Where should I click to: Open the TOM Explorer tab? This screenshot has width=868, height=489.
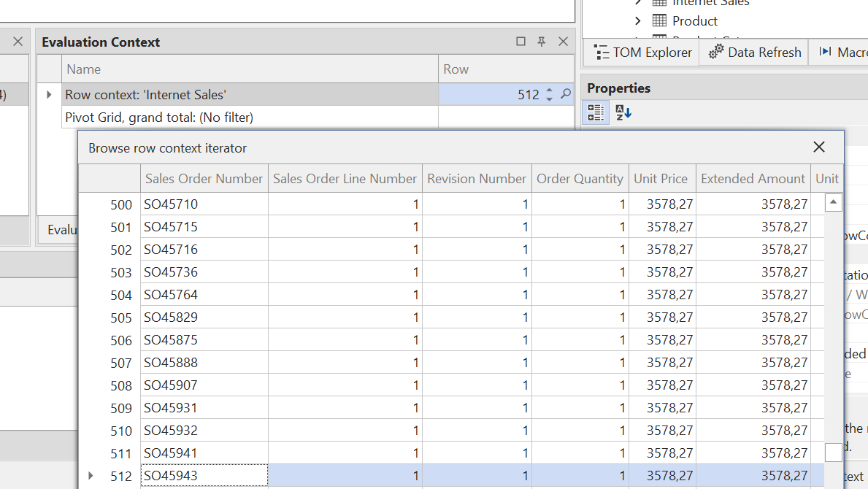[642, 53]
